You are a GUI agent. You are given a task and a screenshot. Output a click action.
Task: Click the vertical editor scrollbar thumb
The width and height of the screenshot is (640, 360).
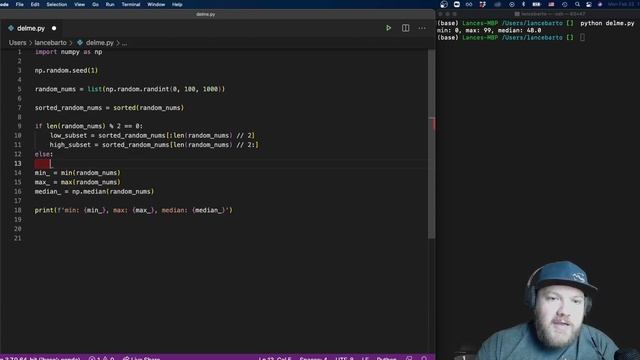tap(431, 144)
